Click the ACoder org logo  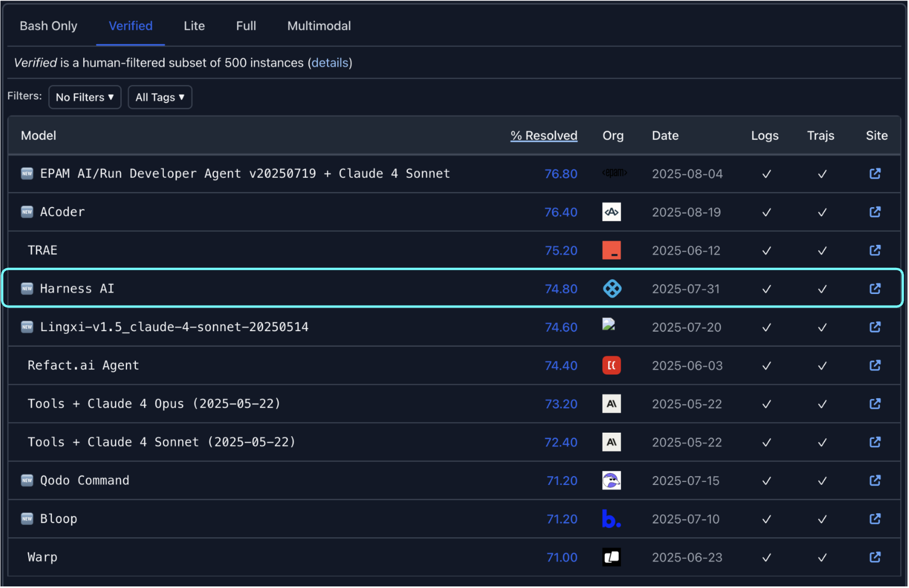point(611,212)
